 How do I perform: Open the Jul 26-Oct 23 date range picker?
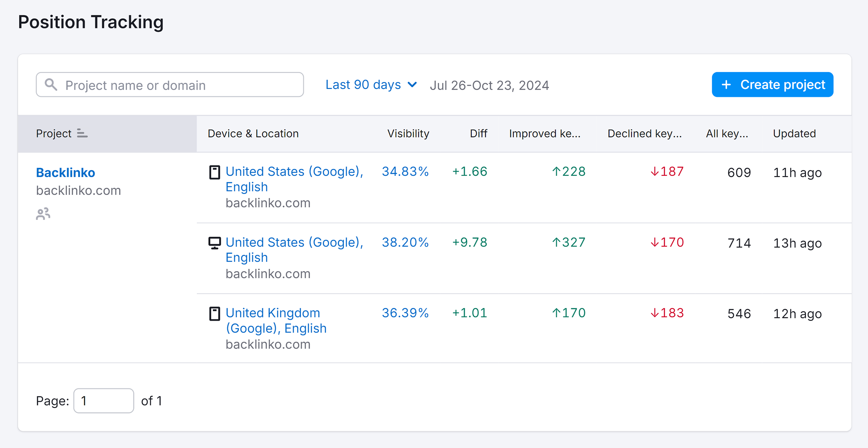pos(490,85)
